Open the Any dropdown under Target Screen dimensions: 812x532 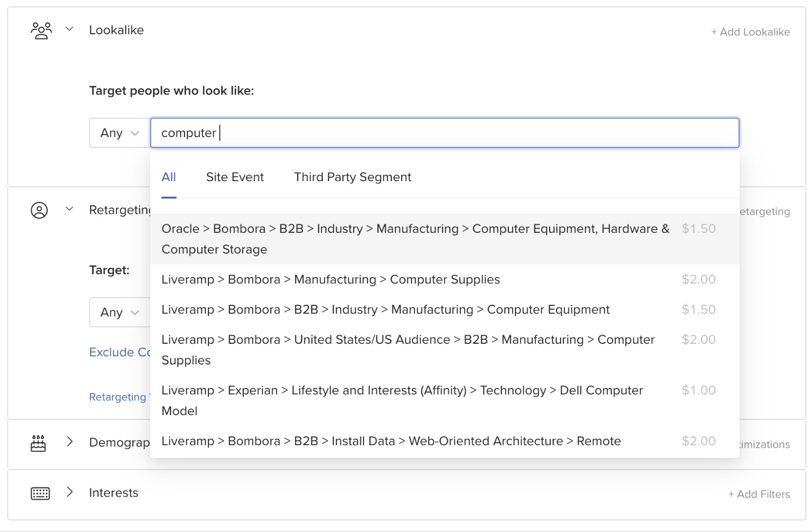[x=120, y=312]
